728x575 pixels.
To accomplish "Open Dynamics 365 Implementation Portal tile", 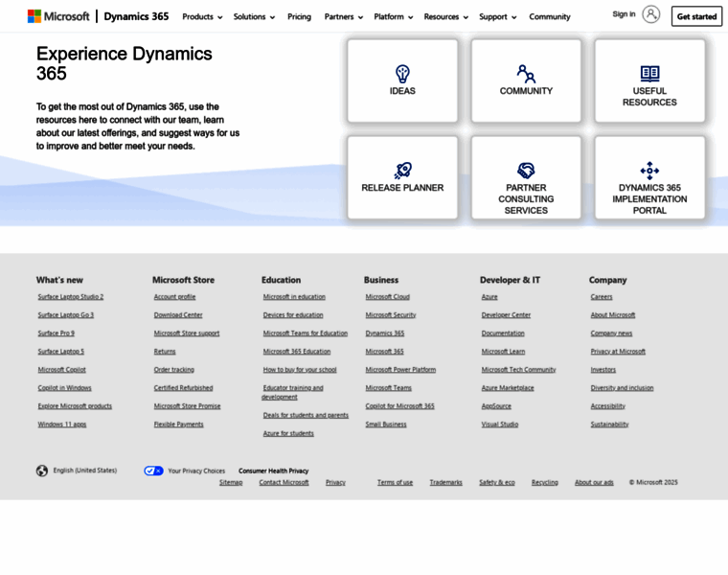I will tap(649, 177).
